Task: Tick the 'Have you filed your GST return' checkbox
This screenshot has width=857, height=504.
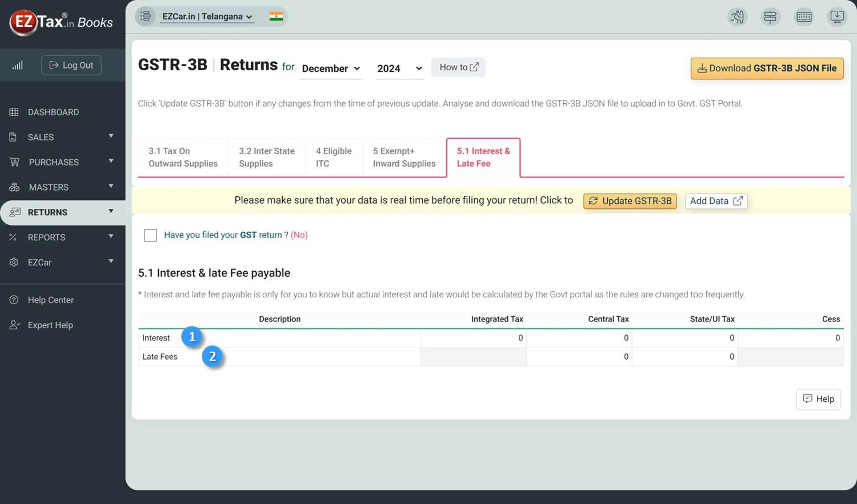Action: click(x=150, y=235)
